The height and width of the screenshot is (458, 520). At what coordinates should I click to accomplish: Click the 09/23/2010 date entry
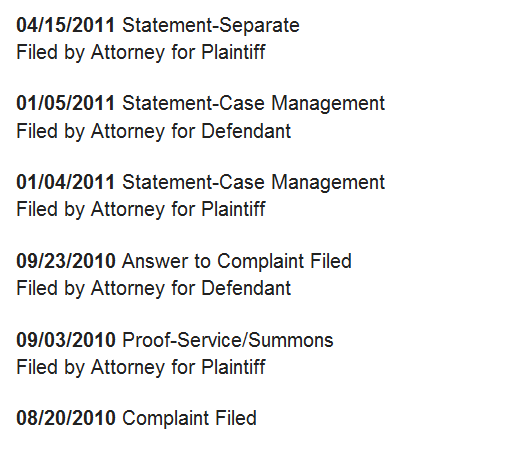pos(66,261)
